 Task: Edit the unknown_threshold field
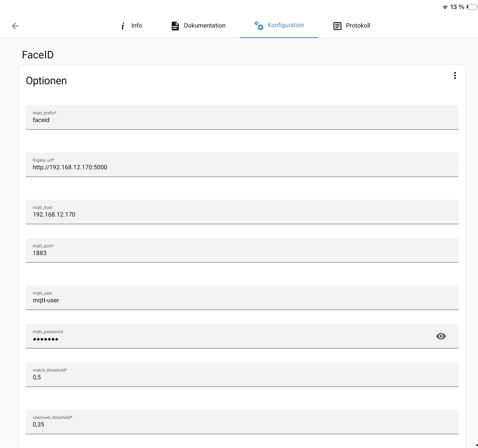(x=242, y=422)
